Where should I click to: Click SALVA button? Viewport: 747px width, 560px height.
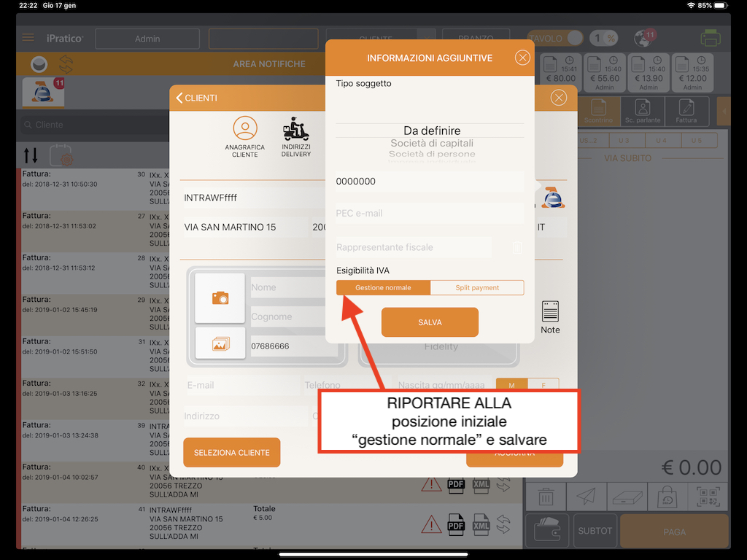pyautogui.click(x=430, y=322)
